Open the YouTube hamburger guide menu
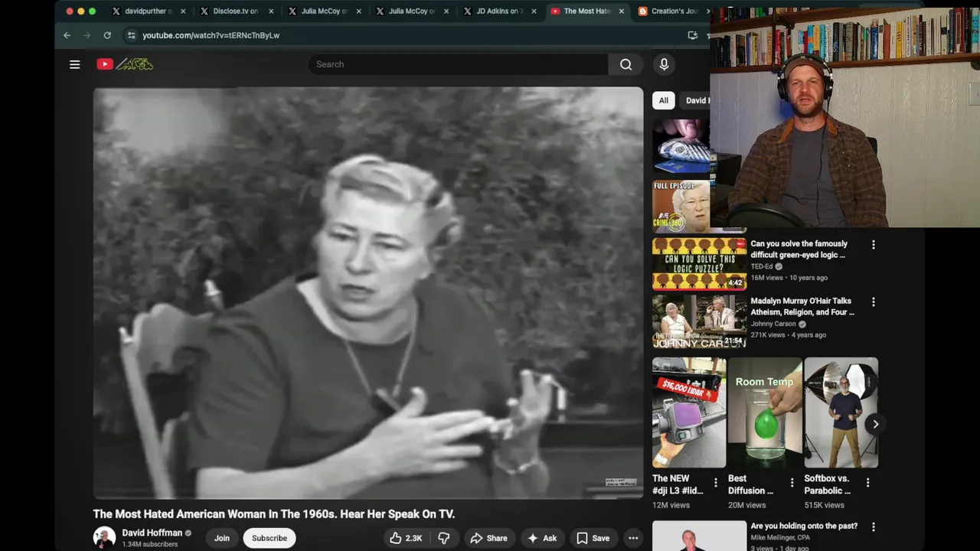The height and width of the screenshot is (551, 980). [x=74, y=64]
